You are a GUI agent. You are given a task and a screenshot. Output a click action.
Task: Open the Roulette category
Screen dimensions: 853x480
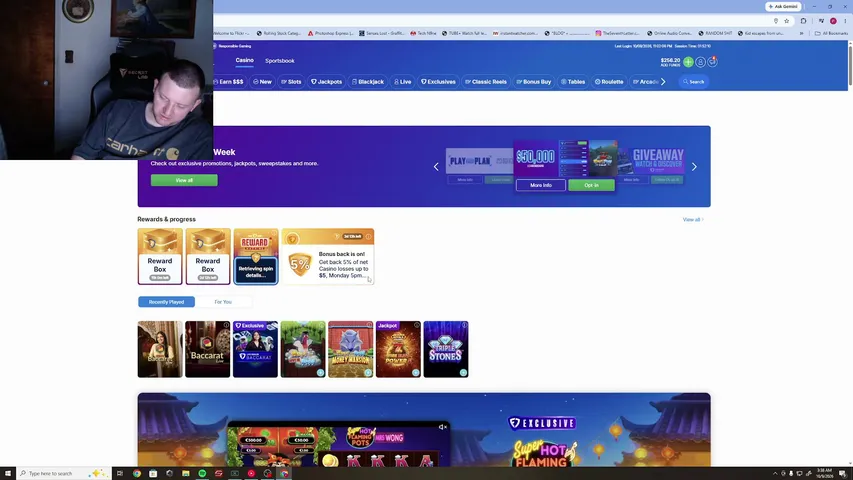(x=609, y=82)
